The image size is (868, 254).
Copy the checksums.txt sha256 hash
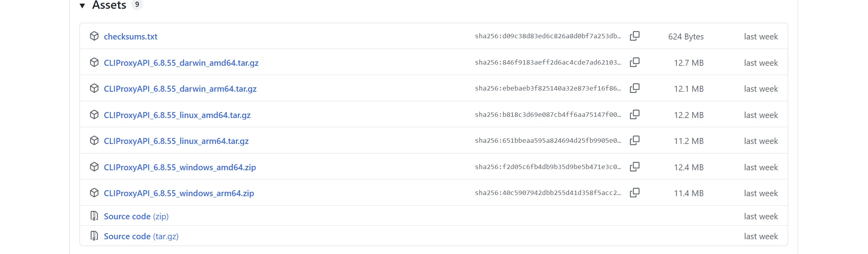pyautogui.click(x=634, y=36)
